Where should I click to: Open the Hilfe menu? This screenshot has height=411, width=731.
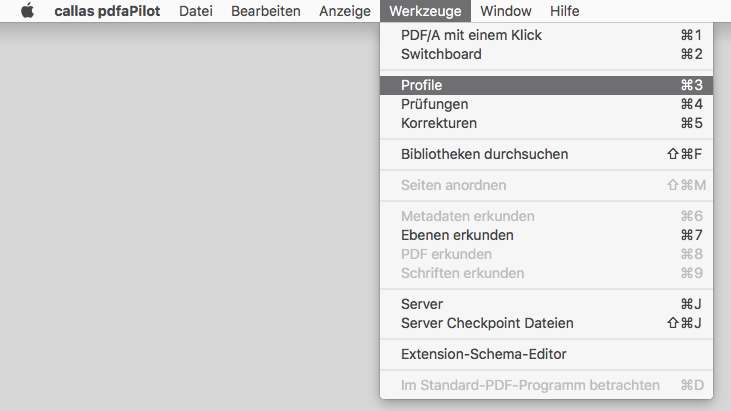click(565, 11)
